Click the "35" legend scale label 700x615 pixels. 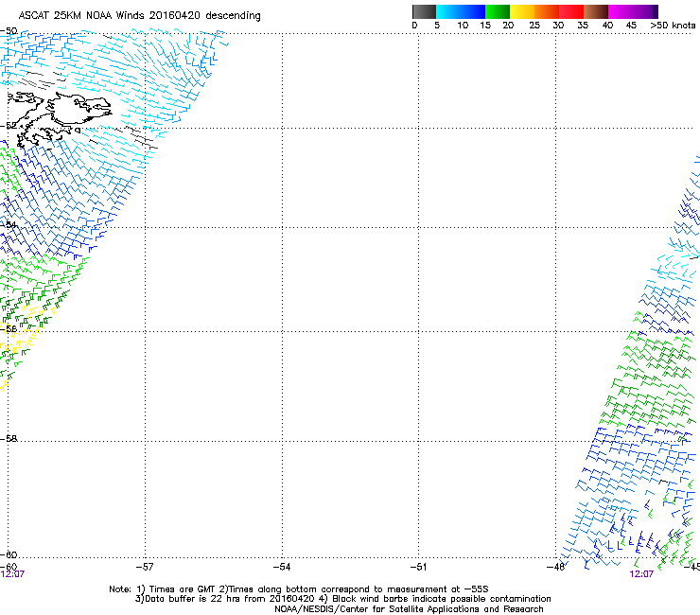click(x=583, y=26)
